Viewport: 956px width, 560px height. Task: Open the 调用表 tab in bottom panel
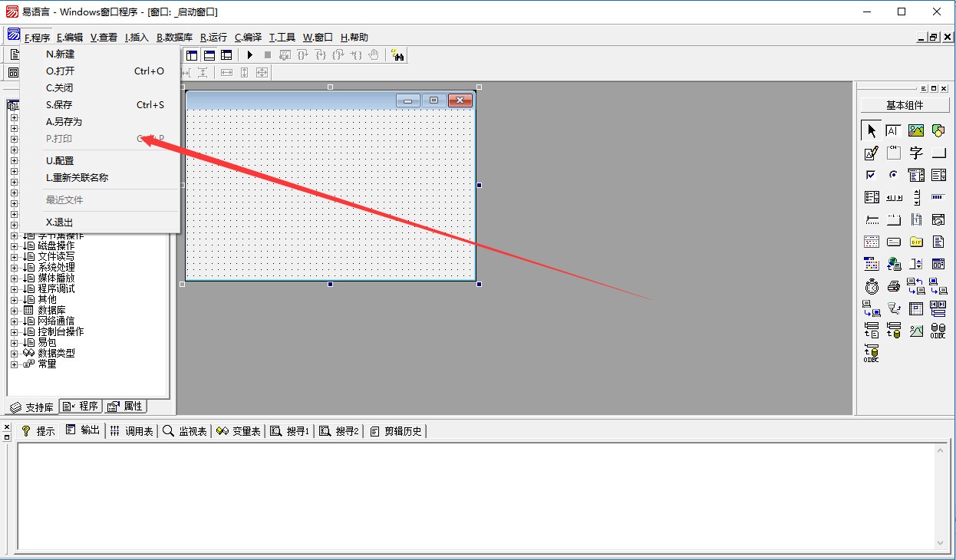click(x=132, y=431)
